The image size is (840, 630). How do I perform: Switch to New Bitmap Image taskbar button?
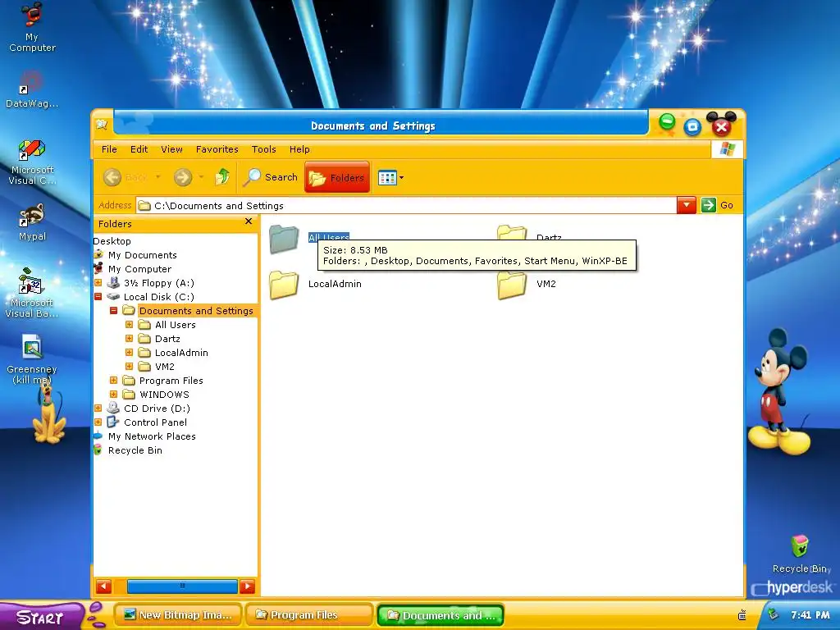178,615
